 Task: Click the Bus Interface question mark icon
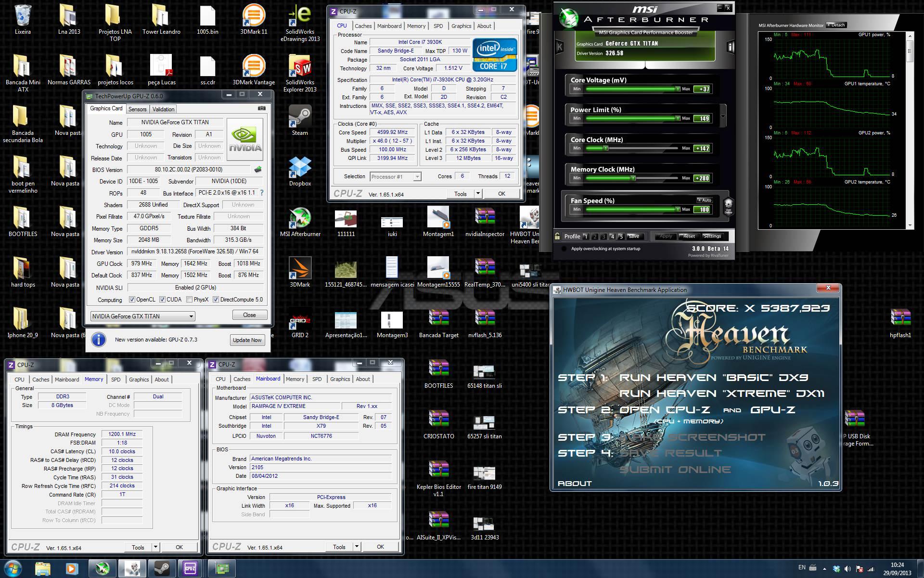[x=262, y=193]
